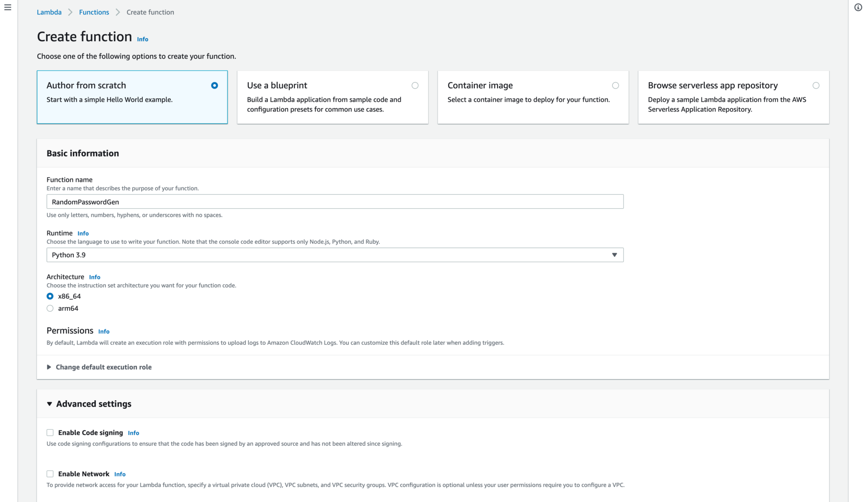Click Info beside Create function title
Image resolution: width=868 pixels, height=502 pixels.
142,39
